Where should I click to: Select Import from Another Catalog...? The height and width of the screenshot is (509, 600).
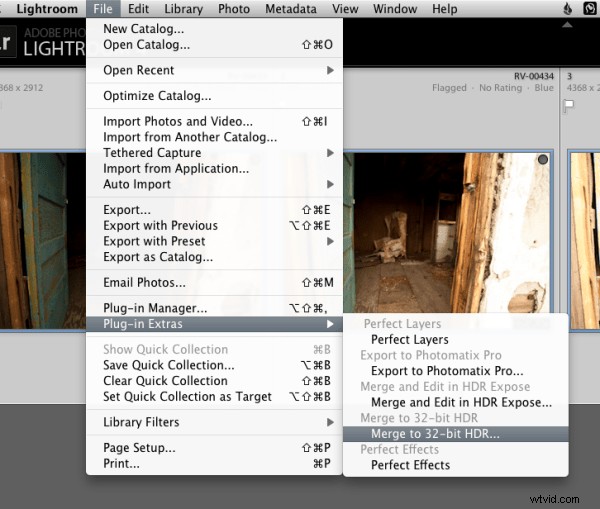coord(214,137)
